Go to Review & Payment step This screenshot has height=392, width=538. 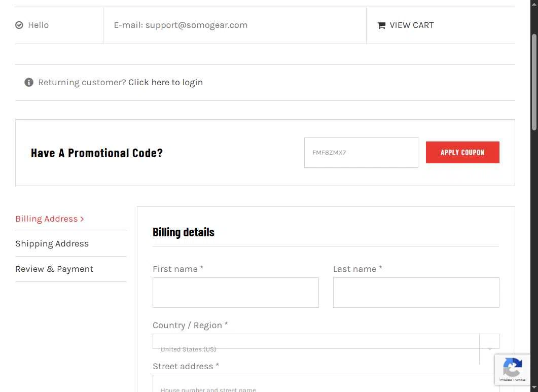point(54,269)
